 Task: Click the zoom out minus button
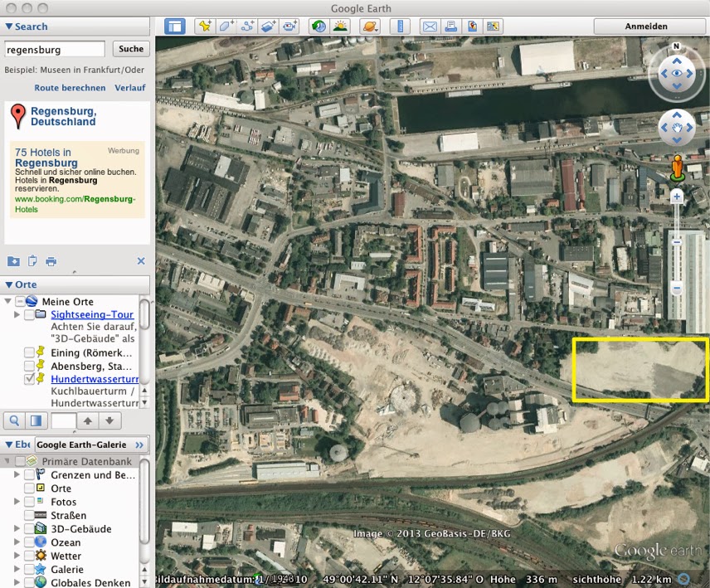tap(677, 288)
